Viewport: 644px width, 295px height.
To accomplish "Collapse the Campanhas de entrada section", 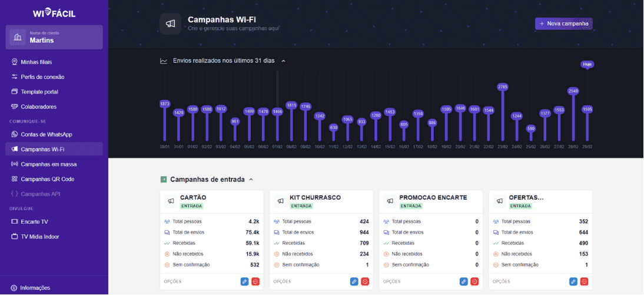I will pyautogui.click(x=251, y=180).
